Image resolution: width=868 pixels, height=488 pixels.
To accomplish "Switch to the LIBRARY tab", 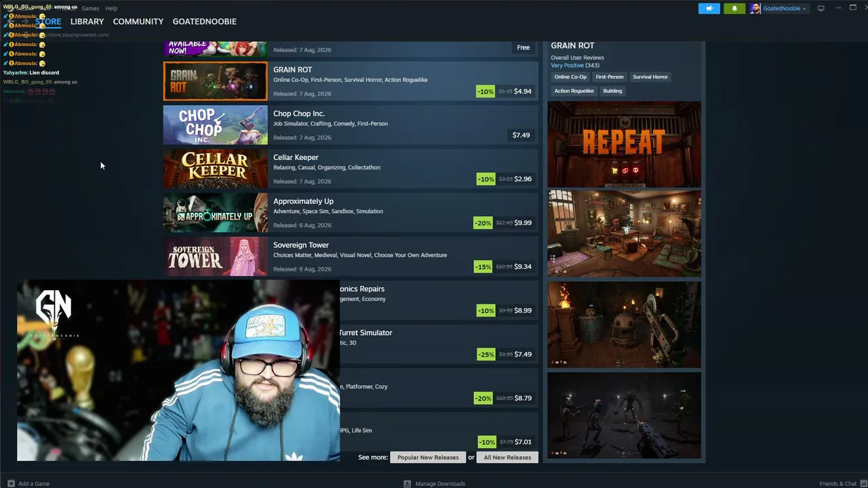I will pos(87,22).
